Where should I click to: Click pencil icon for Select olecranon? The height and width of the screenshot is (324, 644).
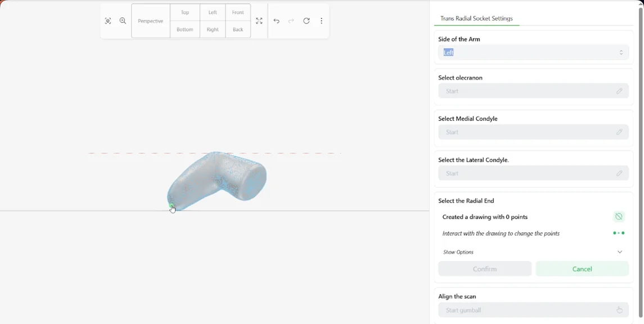619,91
